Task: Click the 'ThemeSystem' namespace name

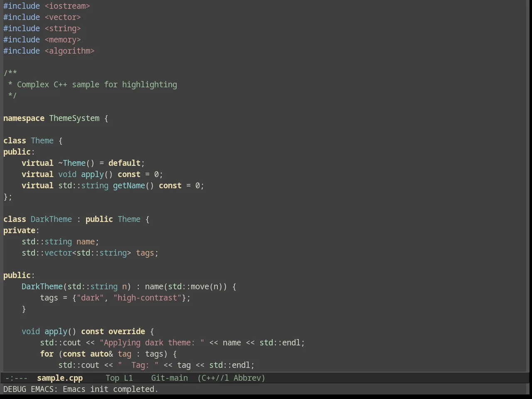Action: pos(74,118)
